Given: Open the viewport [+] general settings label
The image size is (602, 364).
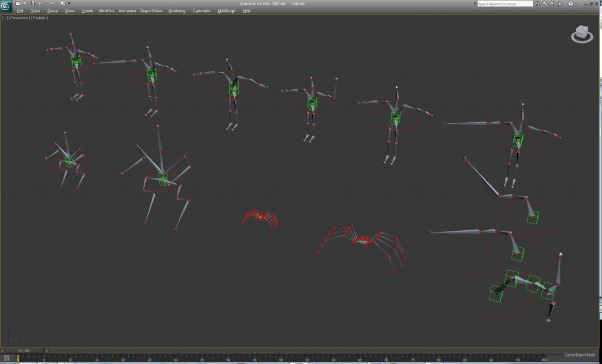Looking at the screenshot, I should coord(5,18).
